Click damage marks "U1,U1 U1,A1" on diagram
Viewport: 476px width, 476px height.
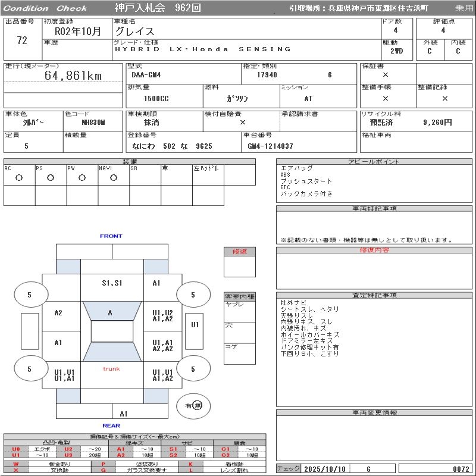pyautogui.click(x=64, y=375)
